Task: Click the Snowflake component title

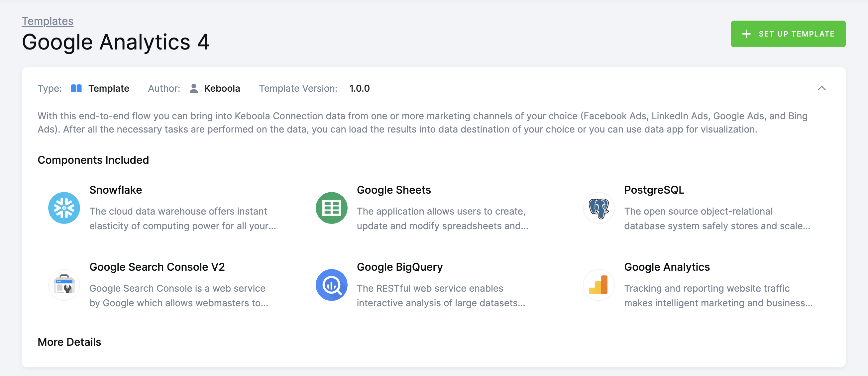Action: (x=116, y=190)
